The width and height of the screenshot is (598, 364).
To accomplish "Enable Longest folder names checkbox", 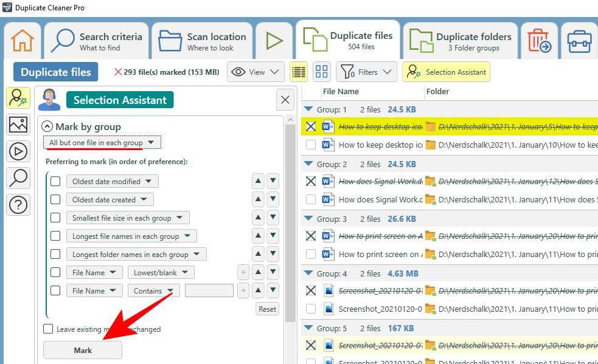I will click(x=55, y=254).
